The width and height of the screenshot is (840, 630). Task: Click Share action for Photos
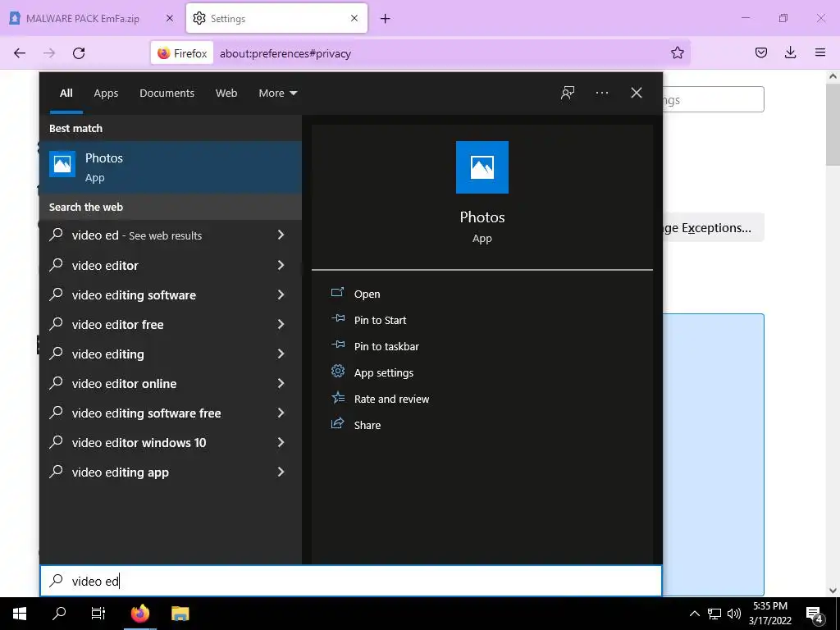[367, 426]
